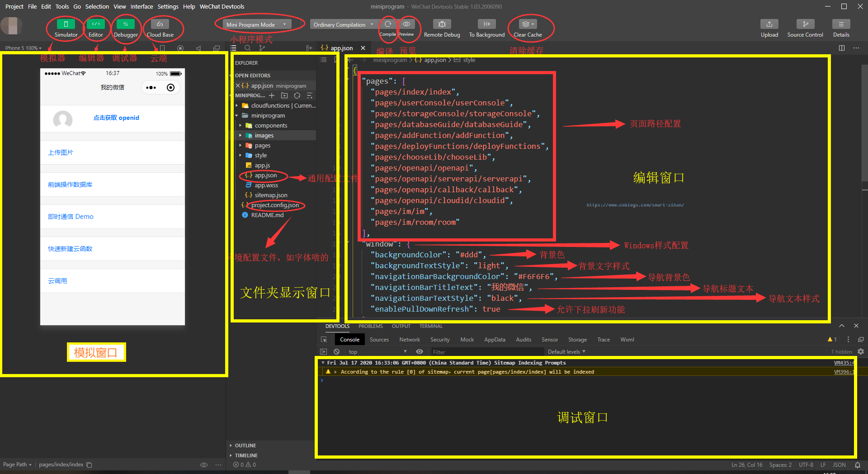Click the console Filter input field
868x474 pixels.
(486, 352)
